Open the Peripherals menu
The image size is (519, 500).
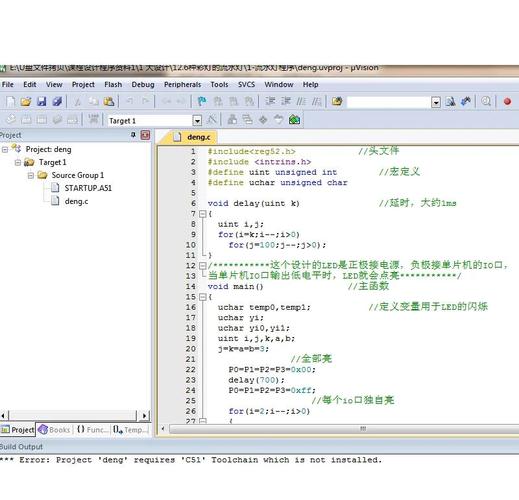[x=182, y=85]
